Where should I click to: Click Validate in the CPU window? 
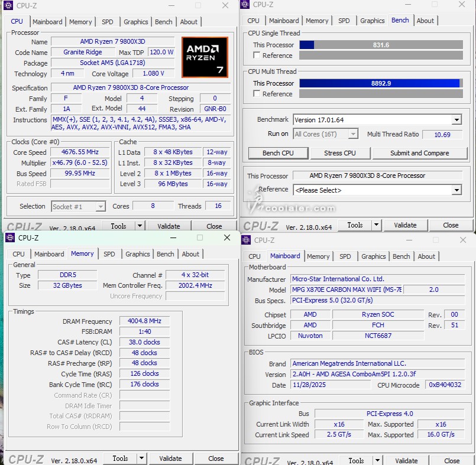169,226
